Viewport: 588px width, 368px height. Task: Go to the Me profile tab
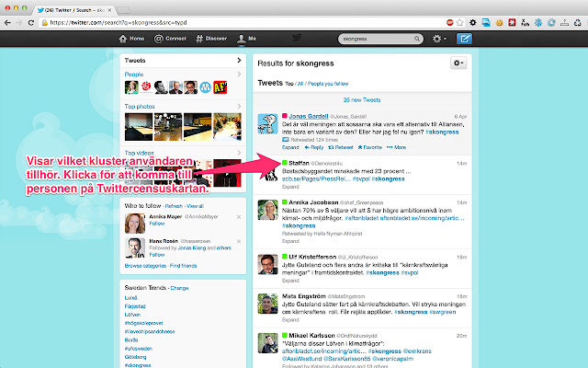(247, 39)
